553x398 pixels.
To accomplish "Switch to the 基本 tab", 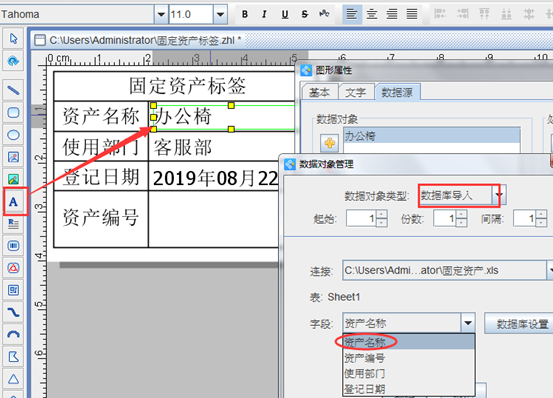I will (320, 92).
